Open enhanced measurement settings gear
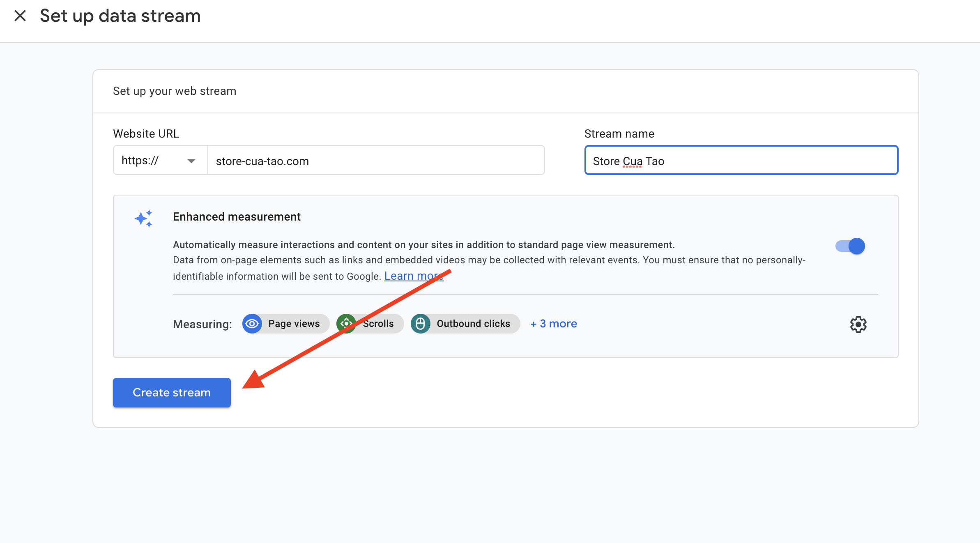Image resolution: width=980 pixels, height=543 pixels. pos(858,324)
